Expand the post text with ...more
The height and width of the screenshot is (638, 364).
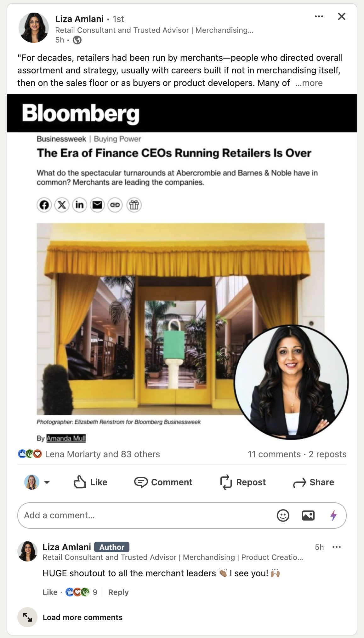pyautogui.click(x=309, y=83)
